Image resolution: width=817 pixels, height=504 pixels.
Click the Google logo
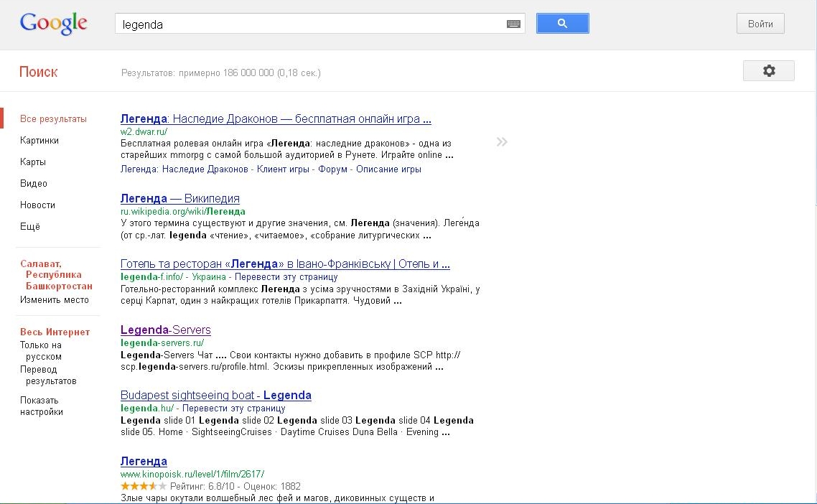coord(53,24)
